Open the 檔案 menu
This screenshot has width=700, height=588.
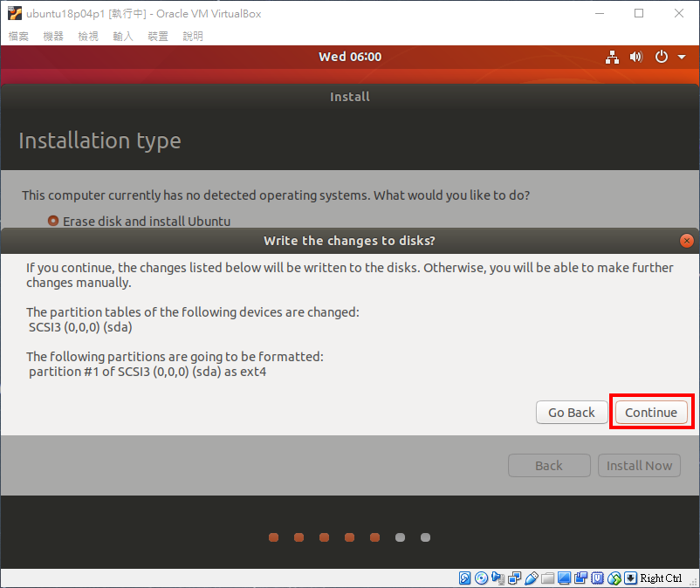coord(18,36)
